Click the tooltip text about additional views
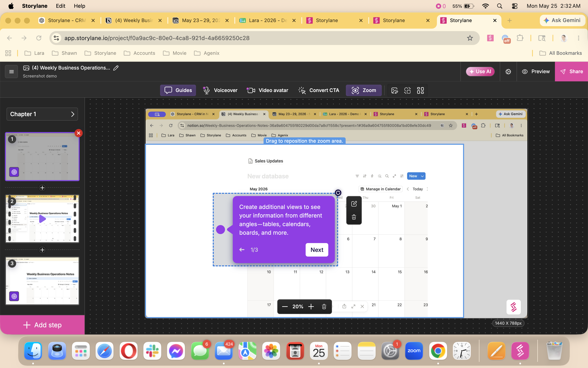Viewport: 588px width, 368px height. coord(281,220)
